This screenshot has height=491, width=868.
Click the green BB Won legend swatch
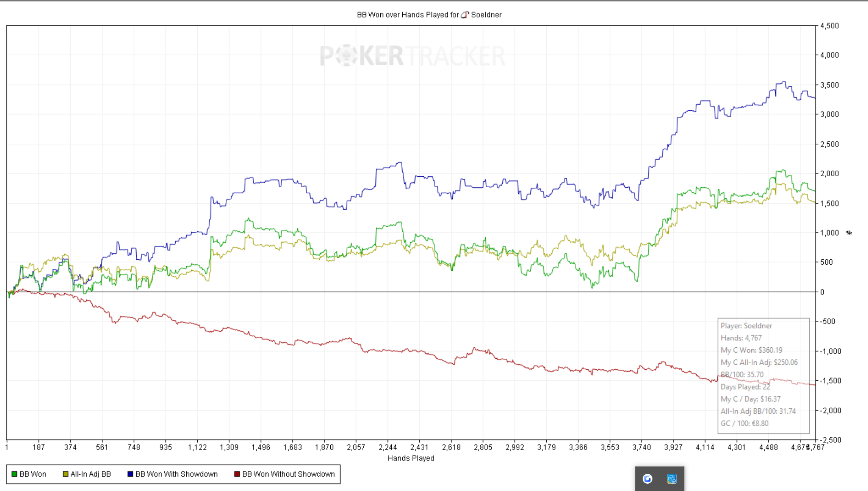click(14, 474)
